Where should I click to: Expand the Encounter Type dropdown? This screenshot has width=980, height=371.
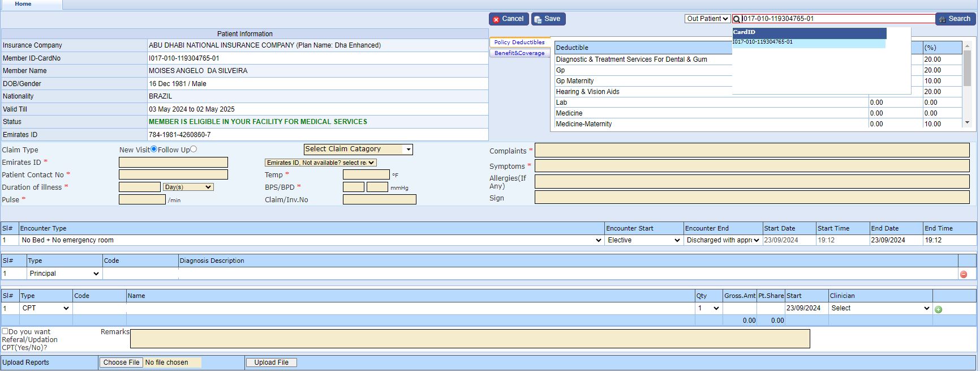pos(310,241)
